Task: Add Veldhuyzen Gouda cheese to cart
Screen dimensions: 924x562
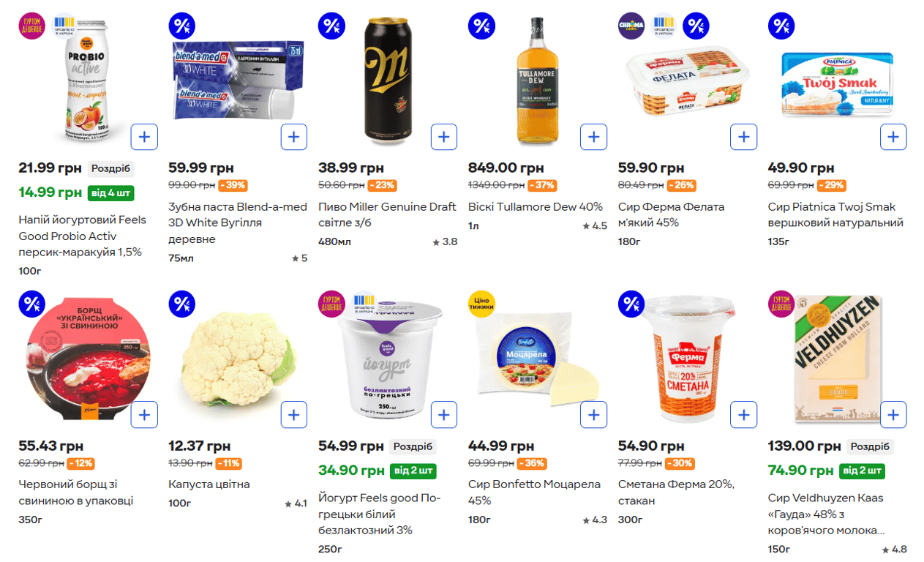Action: (x=893, y=415)
